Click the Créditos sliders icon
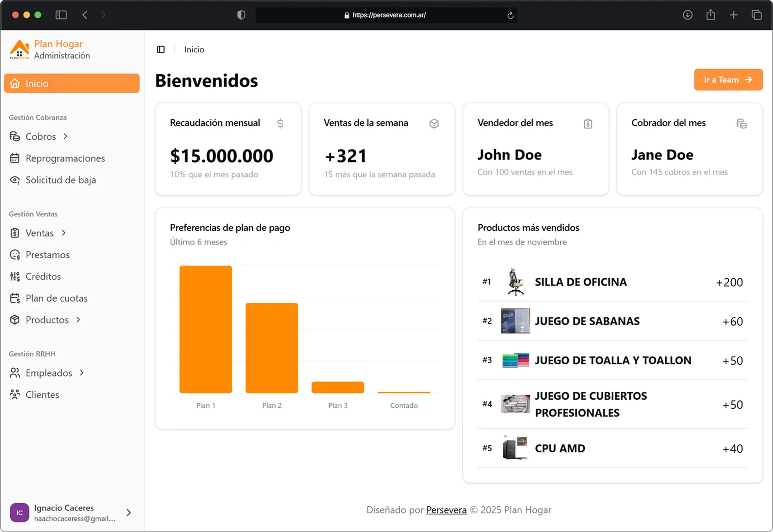Screen dimensions: 773x532 pos(15,277)
